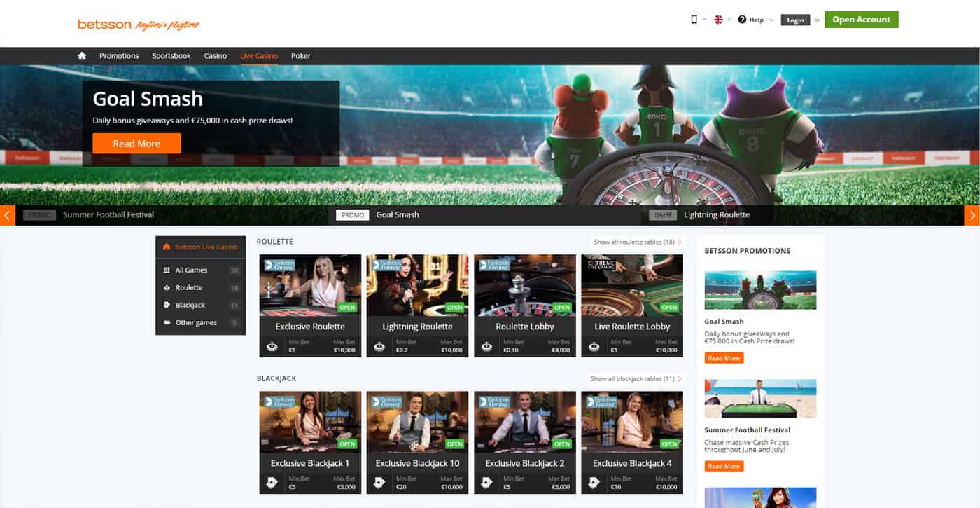Click the Roulette icon in sidebar

(x=167, y=287)
